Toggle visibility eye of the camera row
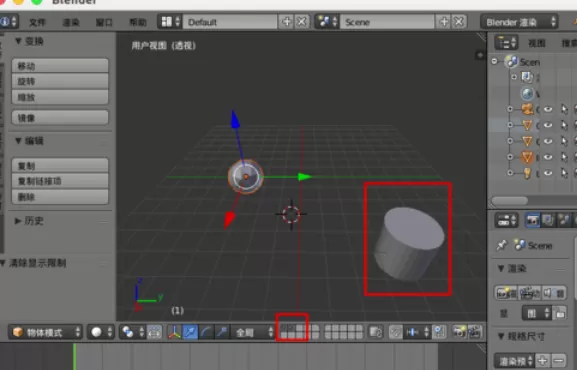 548,109
